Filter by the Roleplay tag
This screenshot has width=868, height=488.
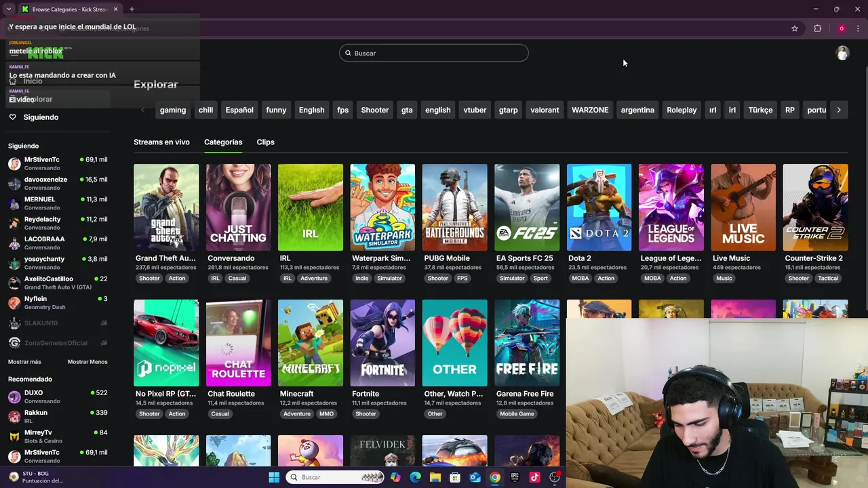(682, 110)
